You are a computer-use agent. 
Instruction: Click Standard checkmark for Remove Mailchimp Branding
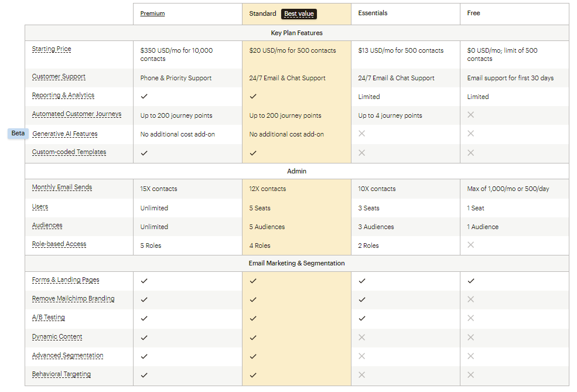click(x=253, y=299)
